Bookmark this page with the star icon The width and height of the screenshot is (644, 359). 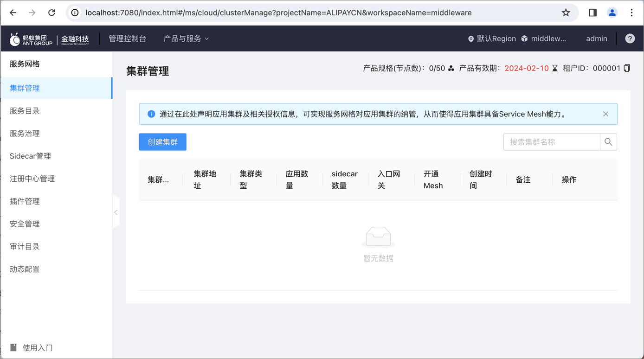pos(566,13)
